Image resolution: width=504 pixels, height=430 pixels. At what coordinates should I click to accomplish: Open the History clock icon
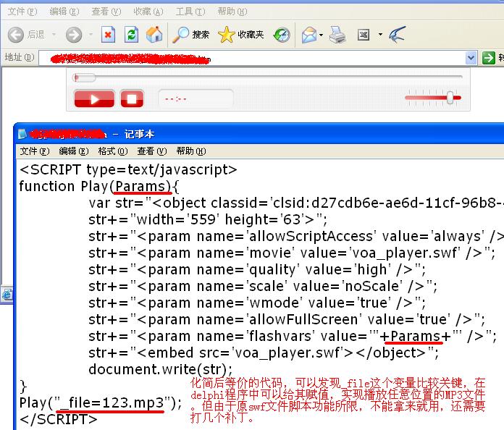point(282,34)
